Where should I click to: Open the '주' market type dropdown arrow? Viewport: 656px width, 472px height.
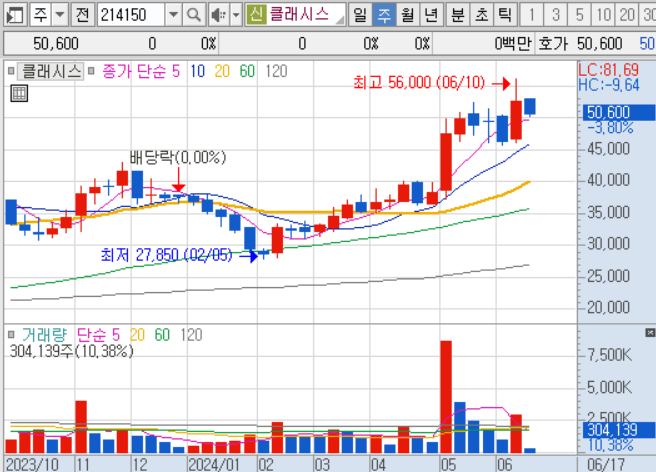(60, 15)
